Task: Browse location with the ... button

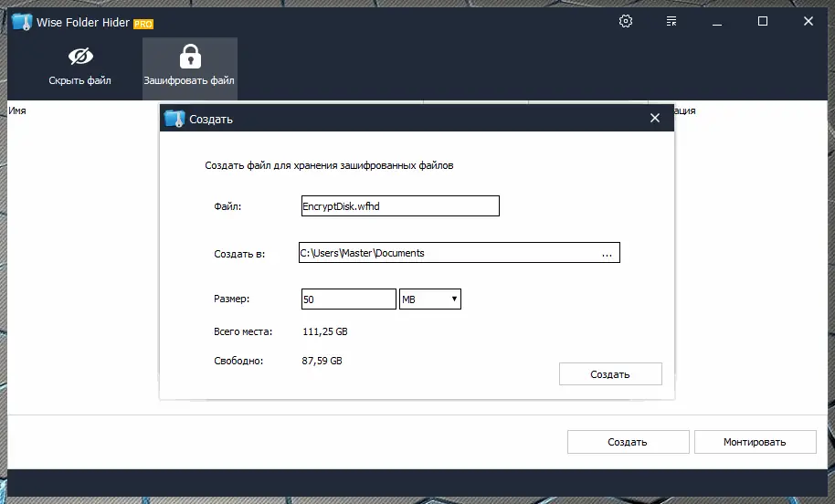Action: click(608, 253)
